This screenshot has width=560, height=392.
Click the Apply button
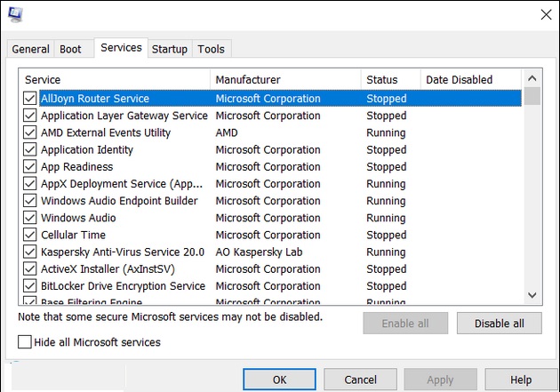pos(440,380)
